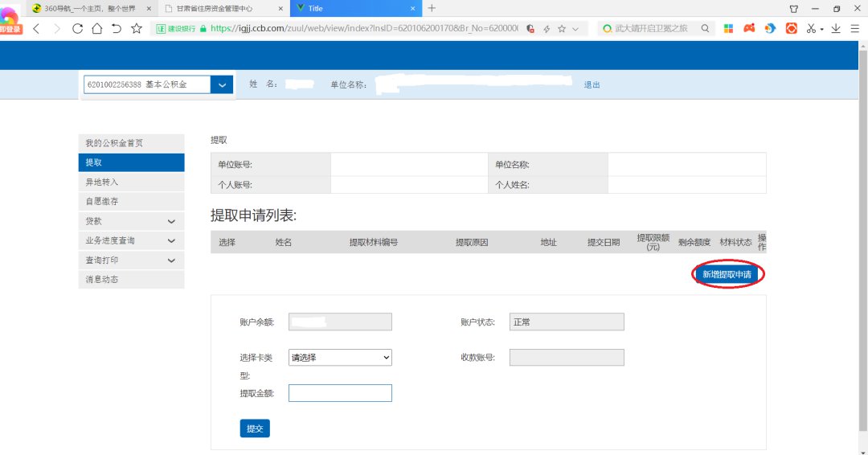Click the browser back arrow
Image resolution: width=868 pixels, height=455 pixels.
36,28
